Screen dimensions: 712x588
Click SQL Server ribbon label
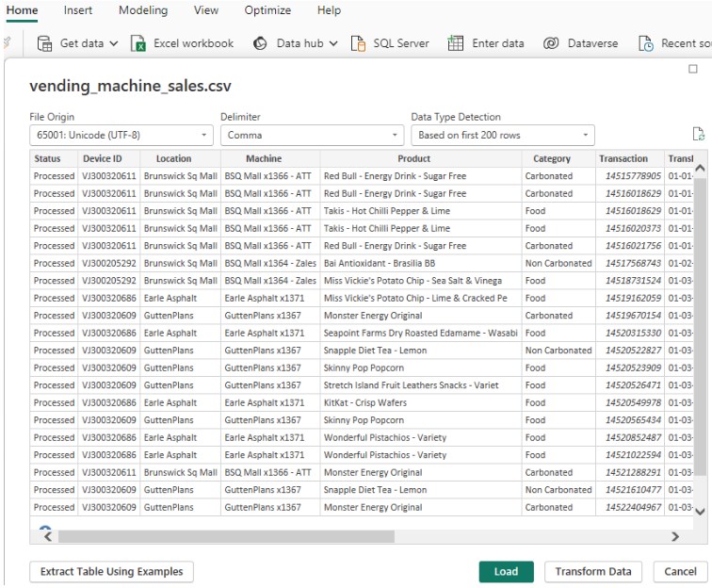tap(401, 43)
